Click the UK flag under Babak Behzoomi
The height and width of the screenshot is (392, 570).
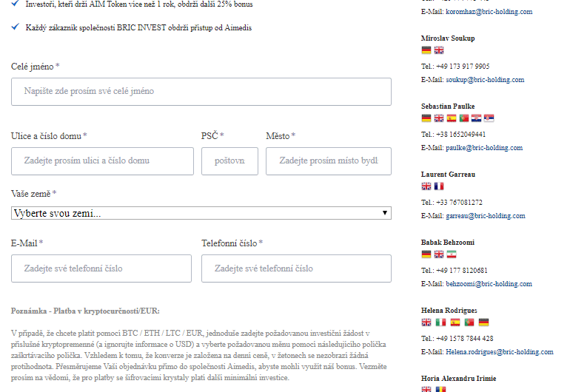pyautogui.click(x=439, y=254)
